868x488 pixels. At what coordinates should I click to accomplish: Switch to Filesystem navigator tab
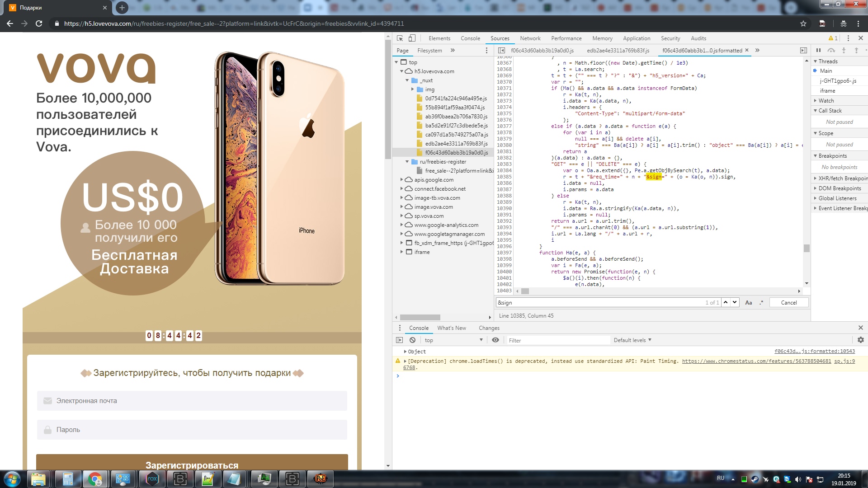tap(429, 51)
